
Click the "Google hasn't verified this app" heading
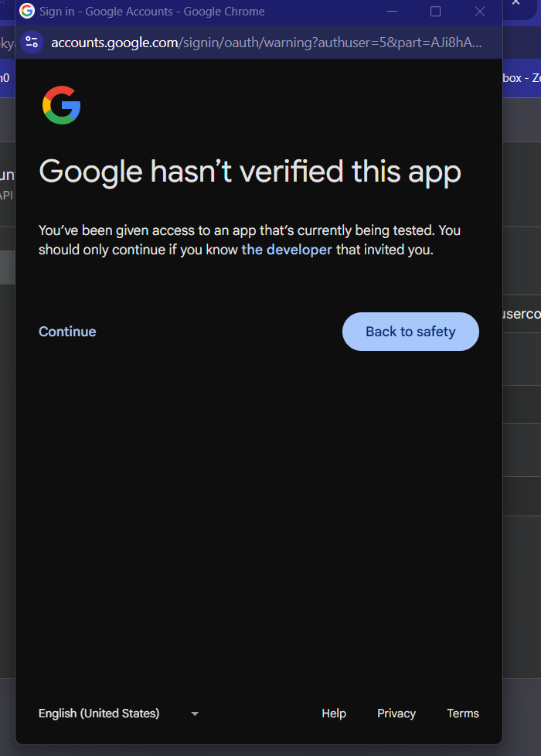tap(250, 171)
